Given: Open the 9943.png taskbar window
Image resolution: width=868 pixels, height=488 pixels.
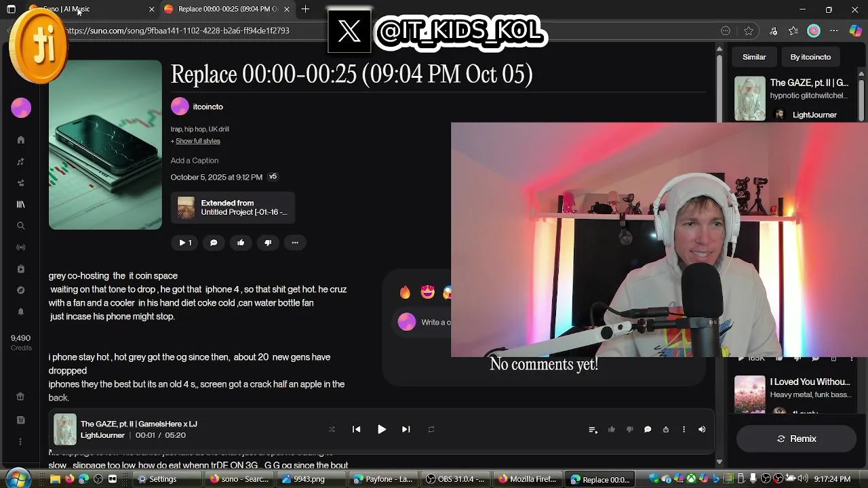Looking at the screenshot, I should coord(312,479).
